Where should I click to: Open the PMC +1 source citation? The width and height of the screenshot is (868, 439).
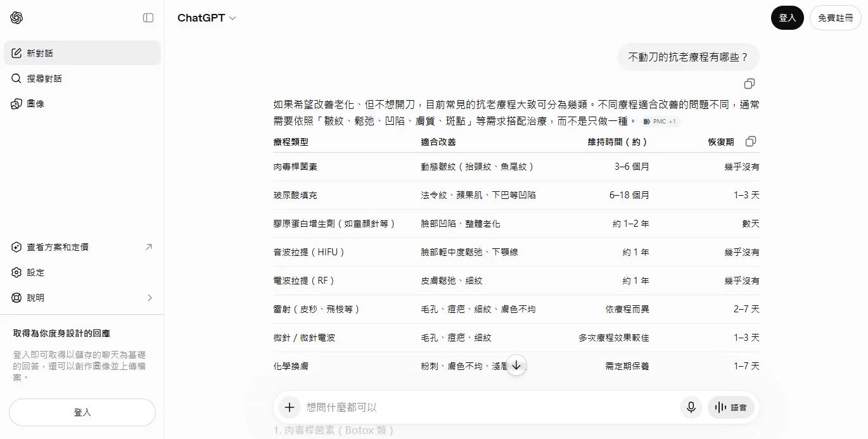[x=660, y=122]
